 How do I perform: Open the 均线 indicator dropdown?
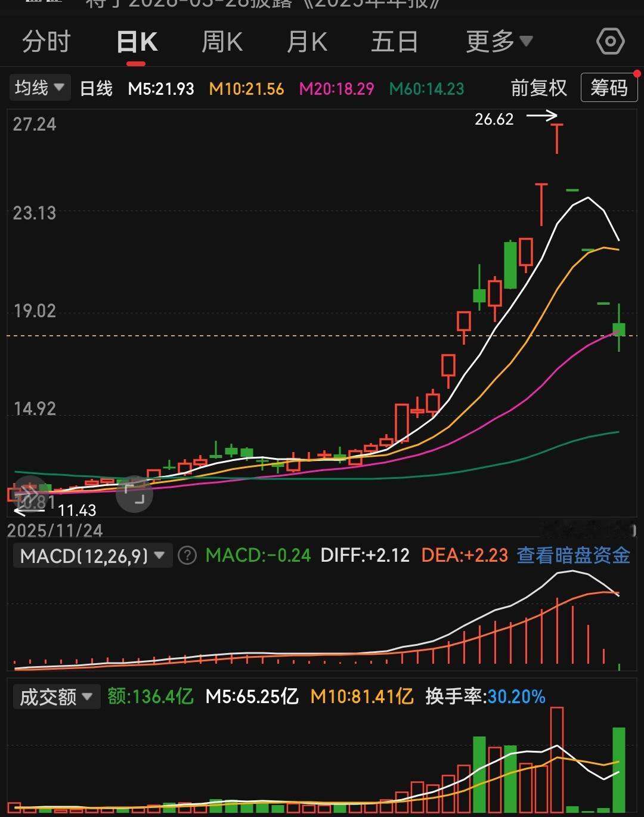39,87
